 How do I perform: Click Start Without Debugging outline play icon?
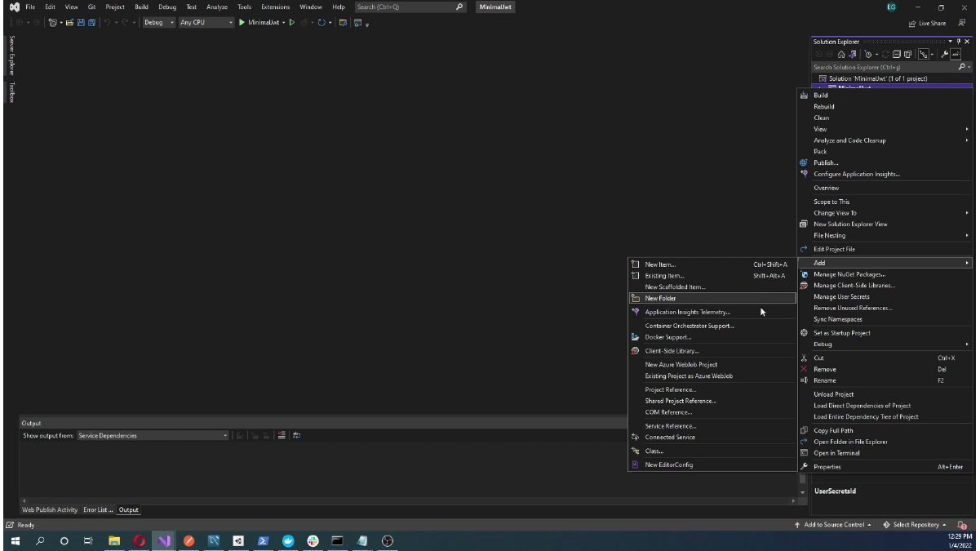pos(292,23)
